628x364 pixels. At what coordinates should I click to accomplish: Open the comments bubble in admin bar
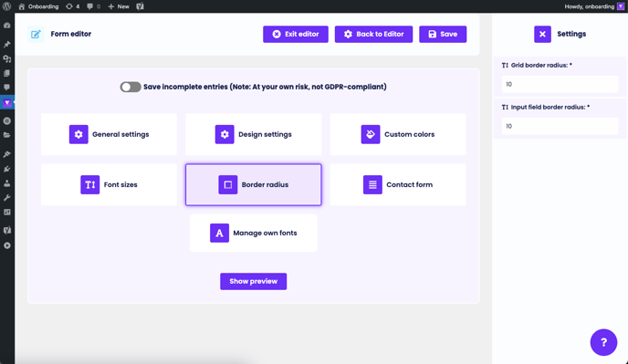coord(93,6)
